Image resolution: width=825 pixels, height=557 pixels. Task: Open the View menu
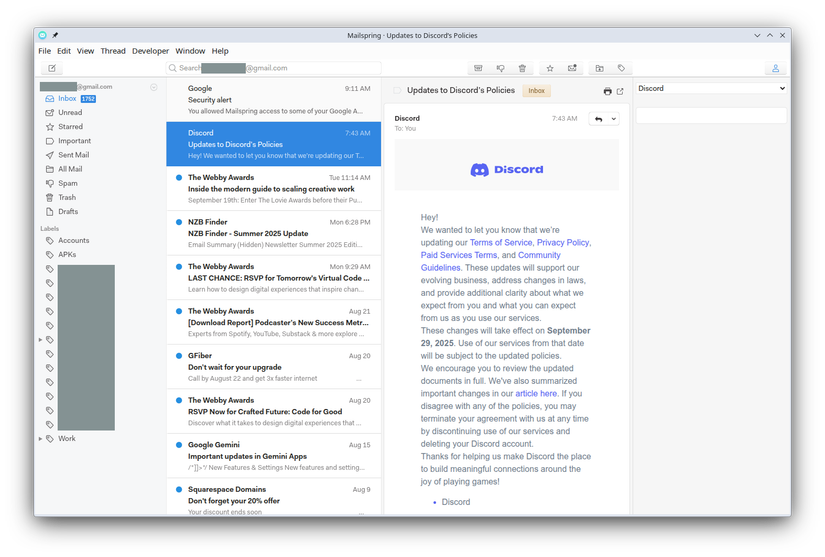click(x=85, y=51)
